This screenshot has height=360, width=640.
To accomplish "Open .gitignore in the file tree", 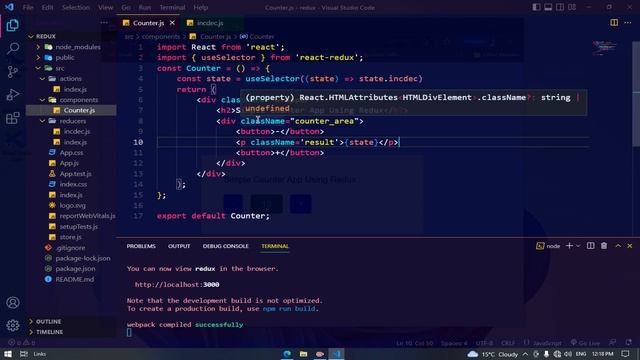I will click(x=70, y=248).
